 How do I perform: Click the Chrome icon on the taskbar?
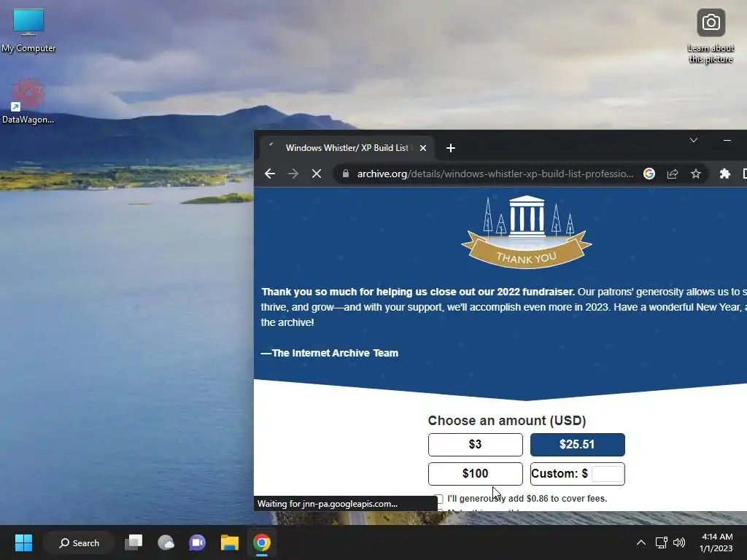pyautogui.click(x=262, y=542)
